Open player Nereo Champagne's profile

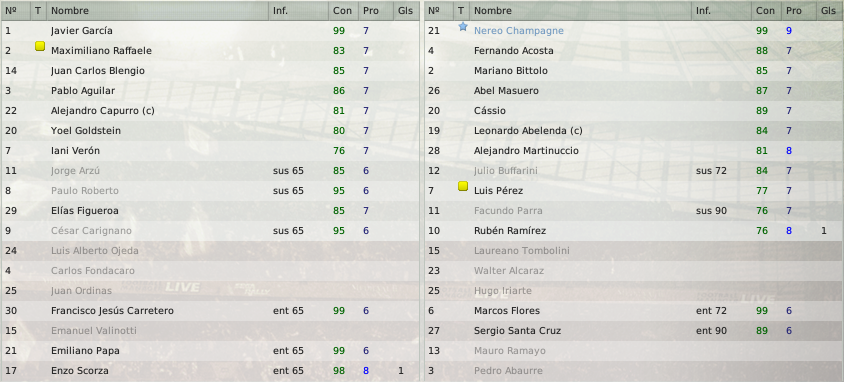pyautogui.click(x=518, y=31)
